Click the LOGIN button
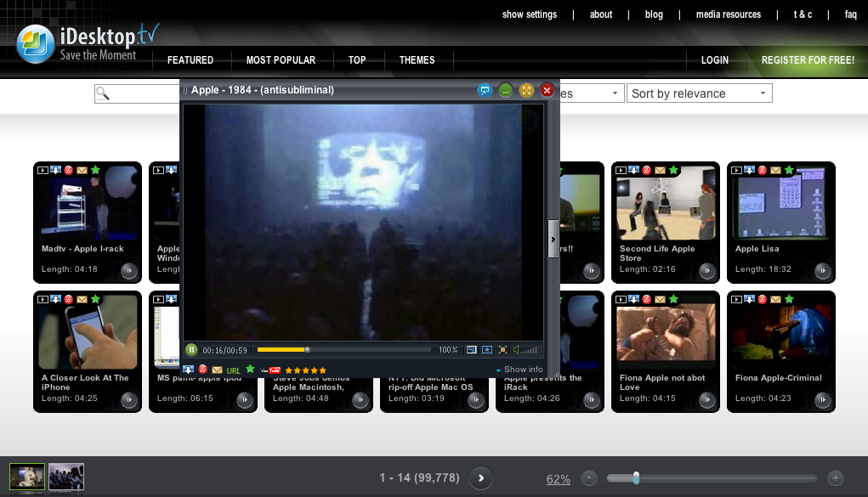The image size is (868, 497). pyautogui.click(x=715, y=59)
